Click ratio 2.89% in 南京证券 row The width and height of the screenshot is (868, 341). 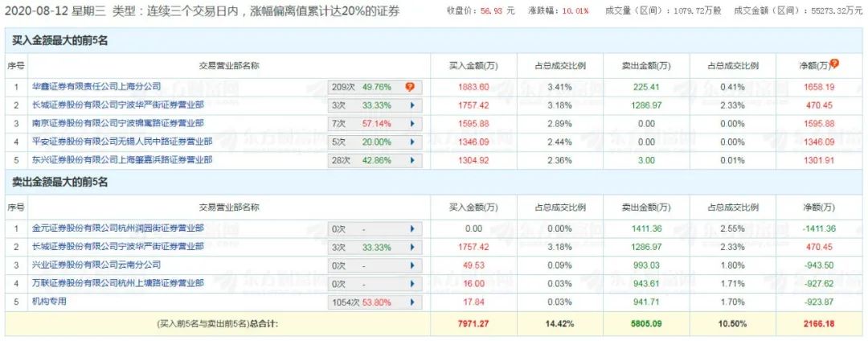(x=559, y=124)
